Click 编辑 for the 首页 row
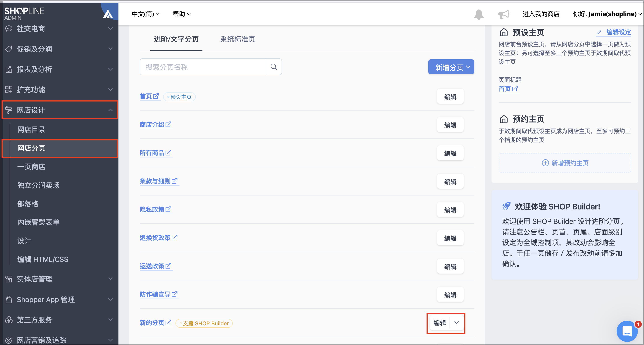The width and height of the screenshot is (644, 345). pyautogui.click(x=450, y=97)
